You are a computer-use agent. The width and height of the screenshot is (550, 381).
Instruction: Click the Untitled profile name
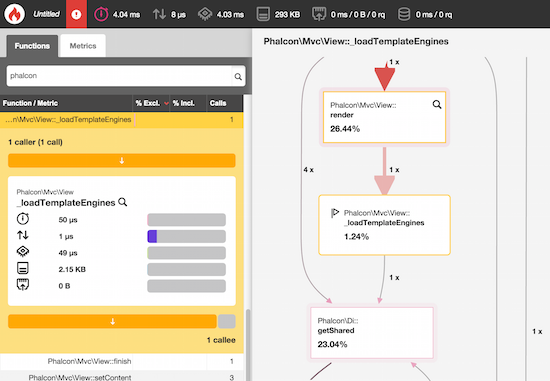[46, 14]
